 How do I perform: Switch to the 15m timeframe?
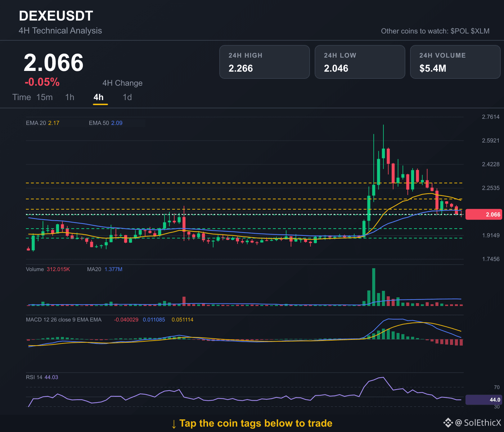[x=45, y=97]
